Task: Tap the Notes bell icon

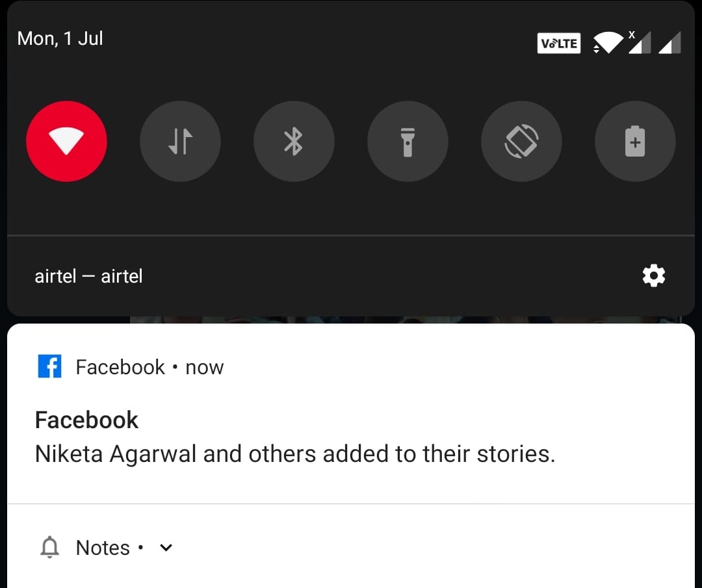Action: click(x=49, y=547)
